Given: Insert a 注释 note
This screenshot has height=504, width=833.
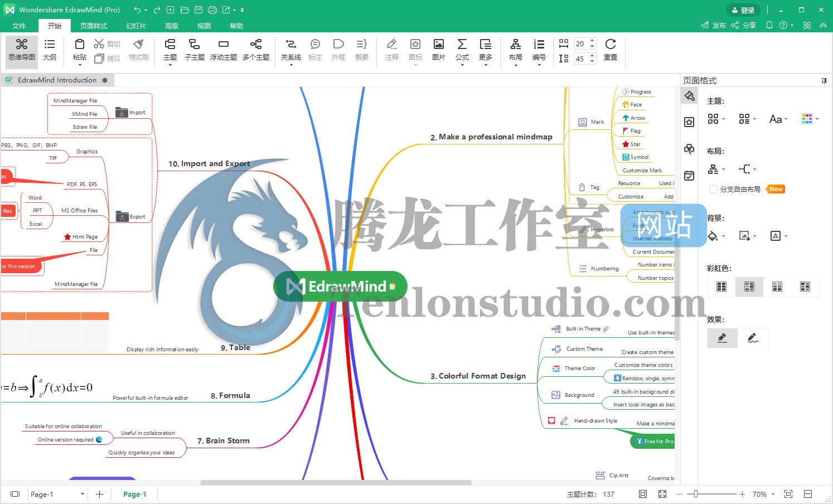Looking at the screenshot, I should click(x=392, y=50).
